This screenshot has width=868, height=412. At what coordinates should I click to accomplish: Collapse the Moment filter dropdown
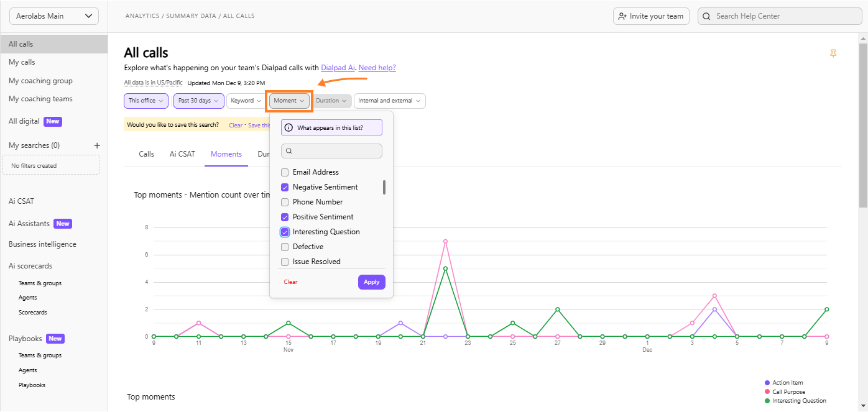(289, 101)
